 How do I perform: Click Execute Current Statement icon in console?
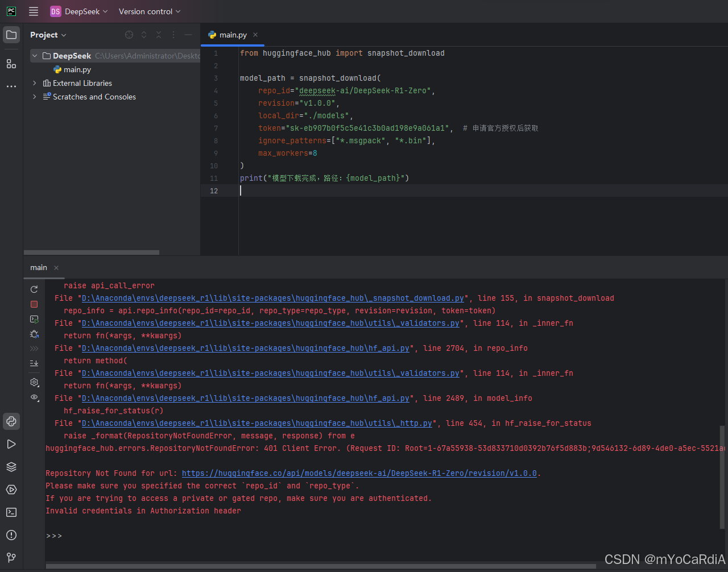coord(34,320)
